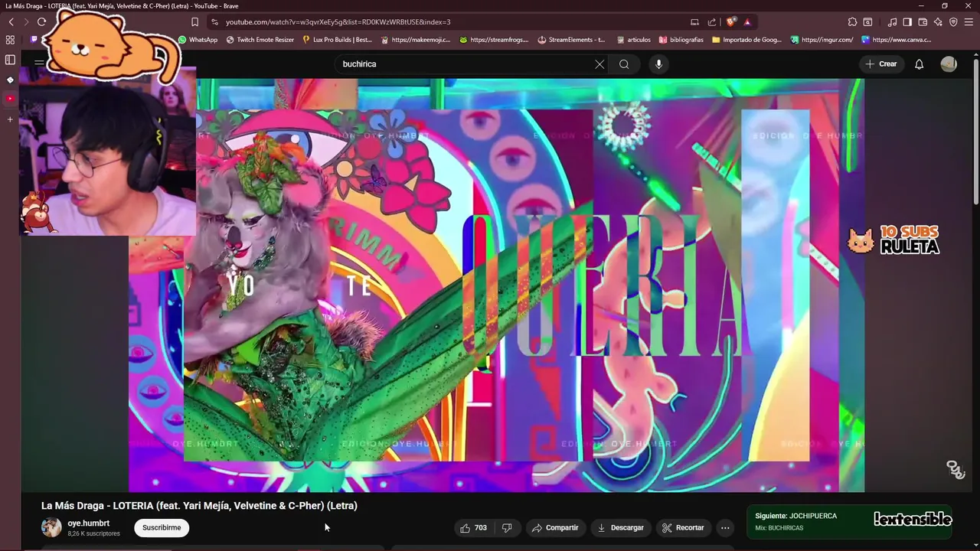Open the Twitch bookmark icon
Image resolution: width=980 pixels, height=551 pixels.
34,40
